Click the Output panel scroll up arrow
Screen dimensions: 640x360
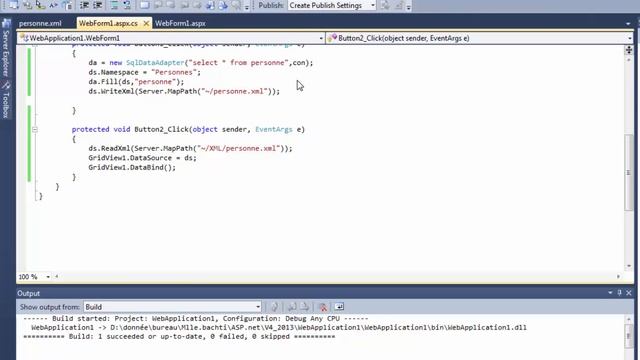coord(629,319)
